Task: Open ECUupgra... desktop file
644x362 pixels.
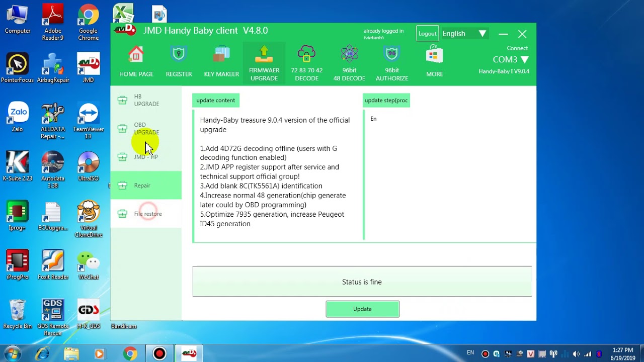Action: coord(53,215)
